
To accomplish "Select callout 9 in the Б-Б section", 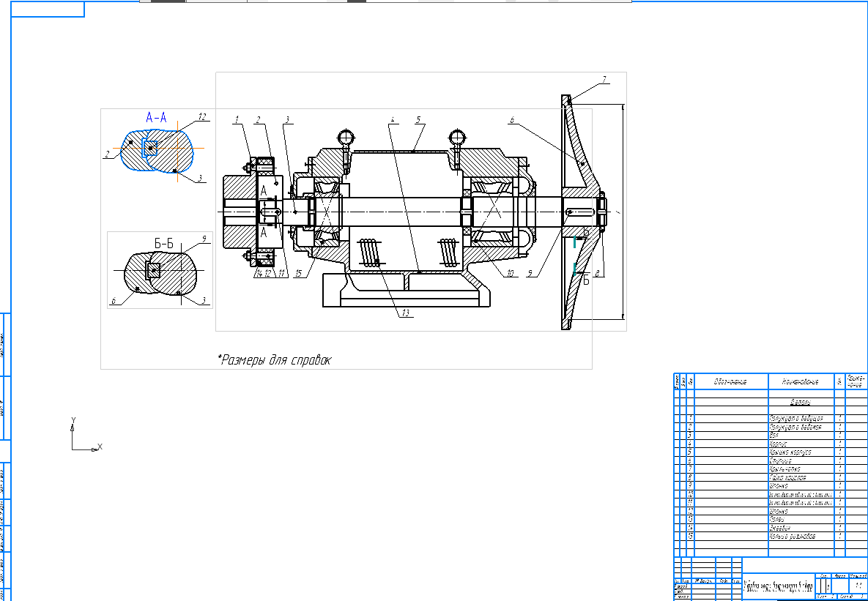I will [204, 237].
